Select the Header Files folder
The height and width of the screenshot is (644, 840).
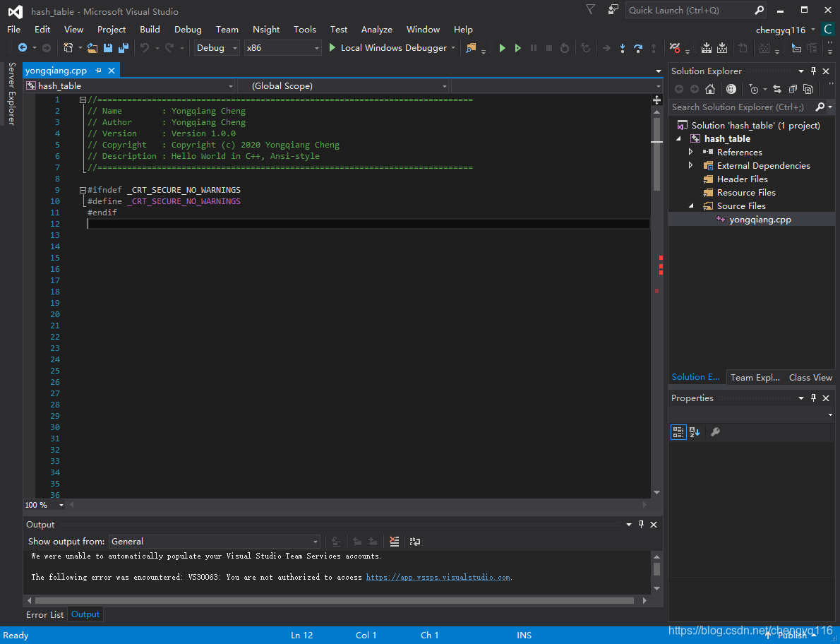point(742,179)
